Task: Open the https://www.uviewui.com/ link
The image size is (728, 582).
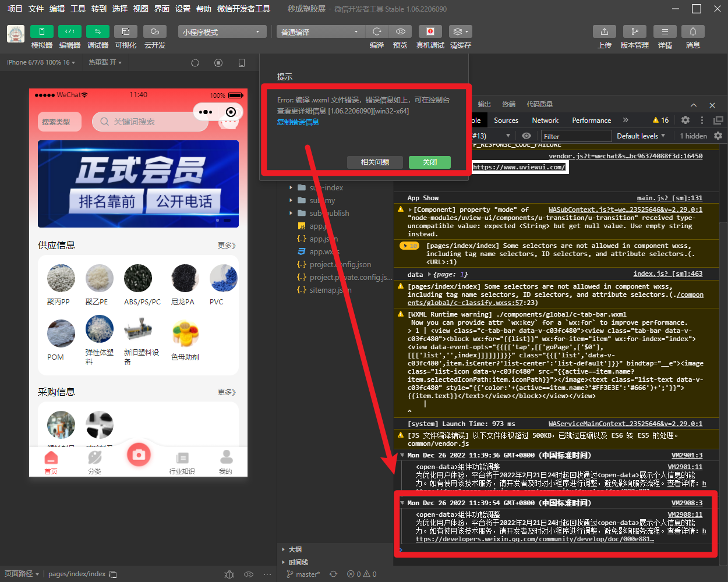Action: pyautogui.click(x=518, y=167)
